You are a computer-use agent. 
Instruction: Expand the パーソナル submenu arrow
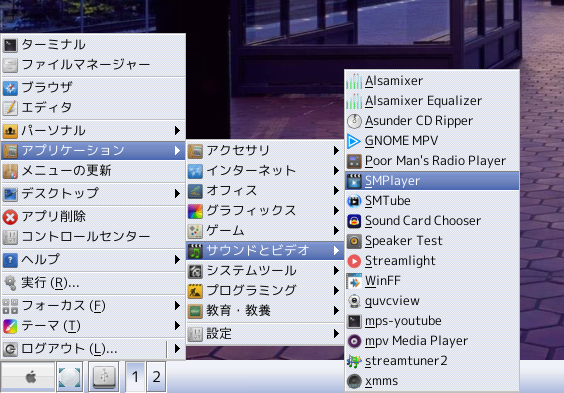177,131
